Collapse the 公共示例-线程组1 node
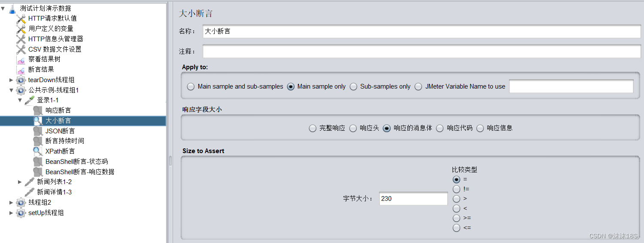Image resolution: width=644 pixels, height=243 pixels. tap(11, 90)
